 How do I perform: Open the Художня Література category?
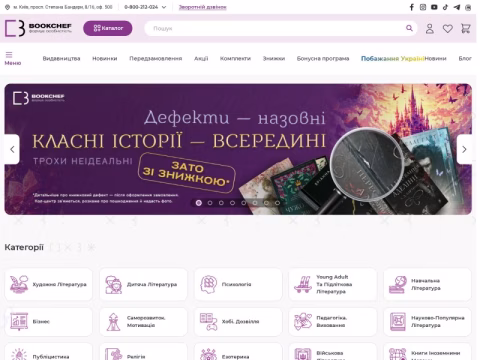(48, 284)
